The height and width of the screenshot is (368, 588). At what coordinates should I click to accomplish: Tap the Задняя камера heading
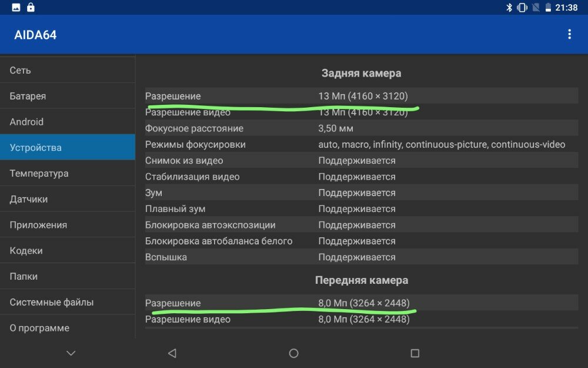[361, 73]
